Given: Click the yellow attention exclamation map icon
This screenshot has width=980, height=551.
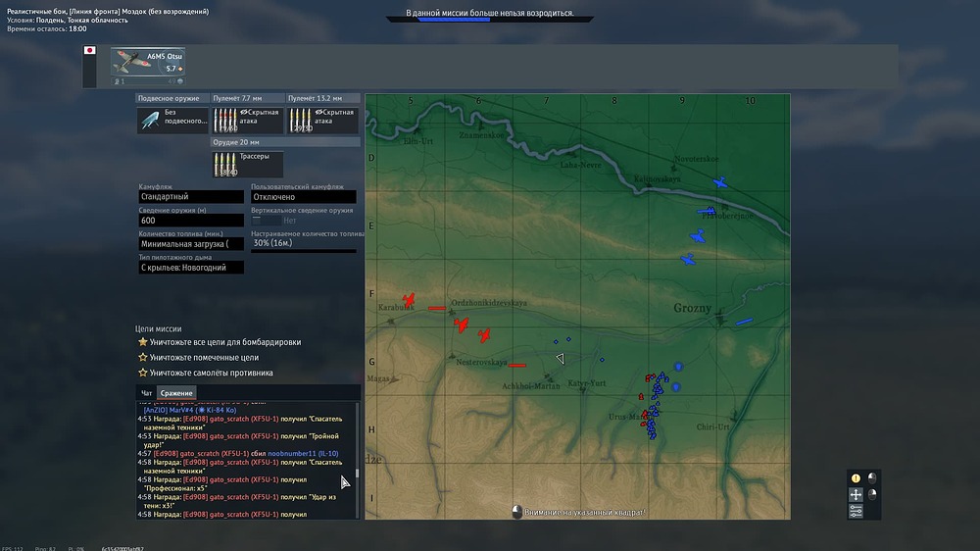Looking at the screenshot, I should [x=856, y=478].
